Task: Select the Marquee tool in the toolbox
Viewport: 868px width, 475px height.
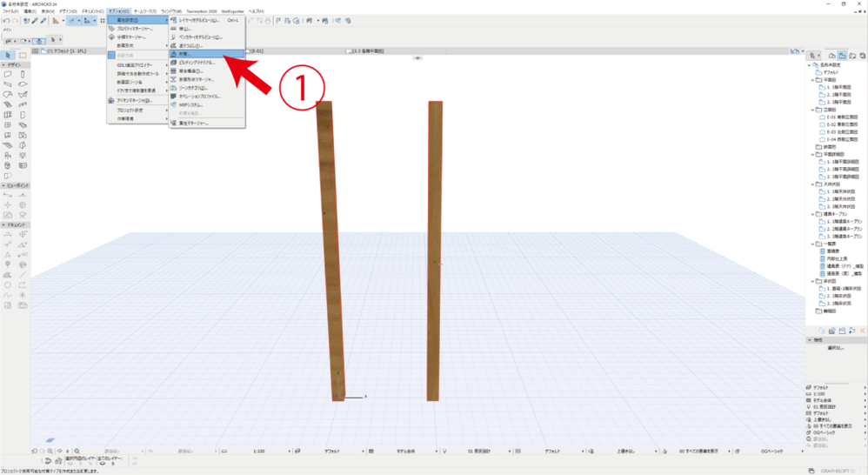Action: [23, 55]
